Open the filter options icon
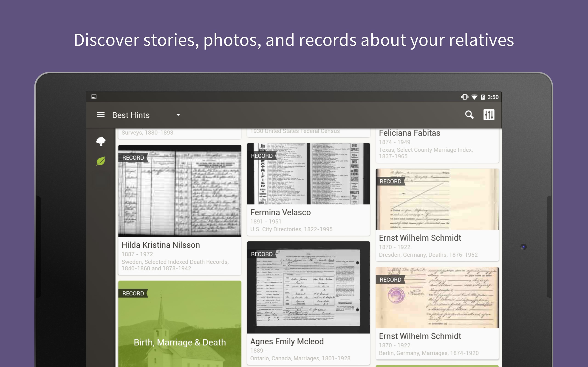The image size is (588, 367). pos(489,114)
